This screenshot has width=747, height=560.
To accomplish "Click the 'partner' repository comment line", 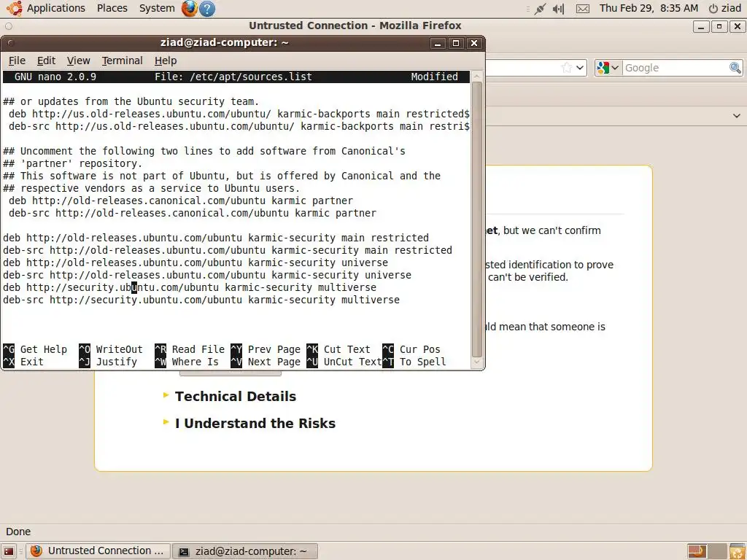I will (x=73, y=163).
